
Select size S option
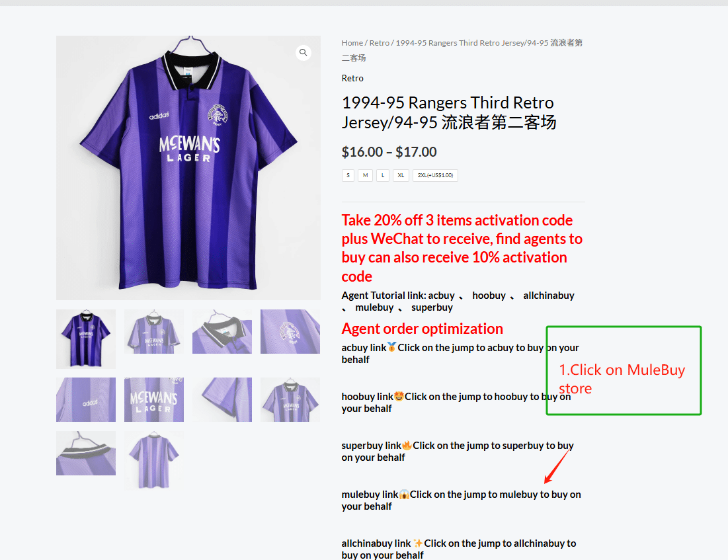[x=348, y=175]
